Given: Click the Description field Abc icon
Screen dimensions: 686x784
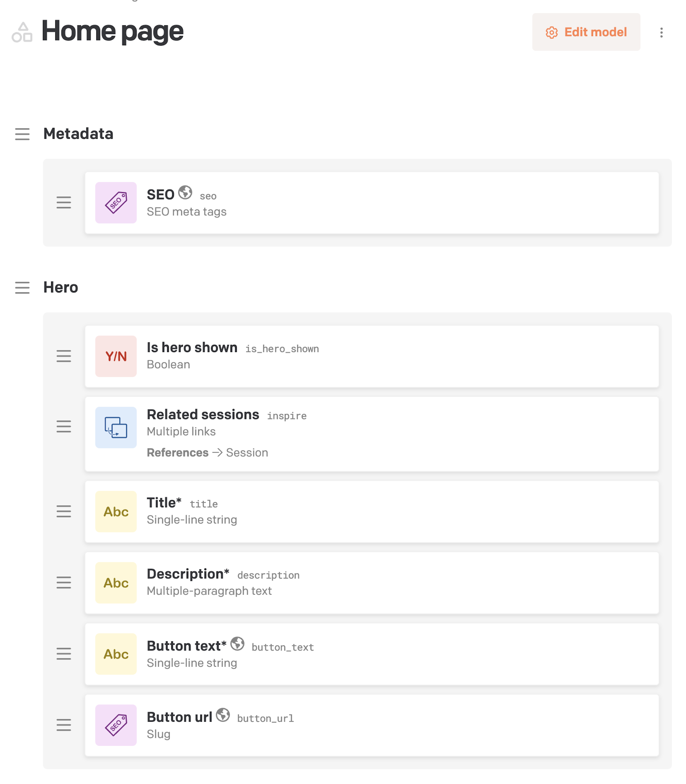Looking at the screenshot, I should (116, 583).
